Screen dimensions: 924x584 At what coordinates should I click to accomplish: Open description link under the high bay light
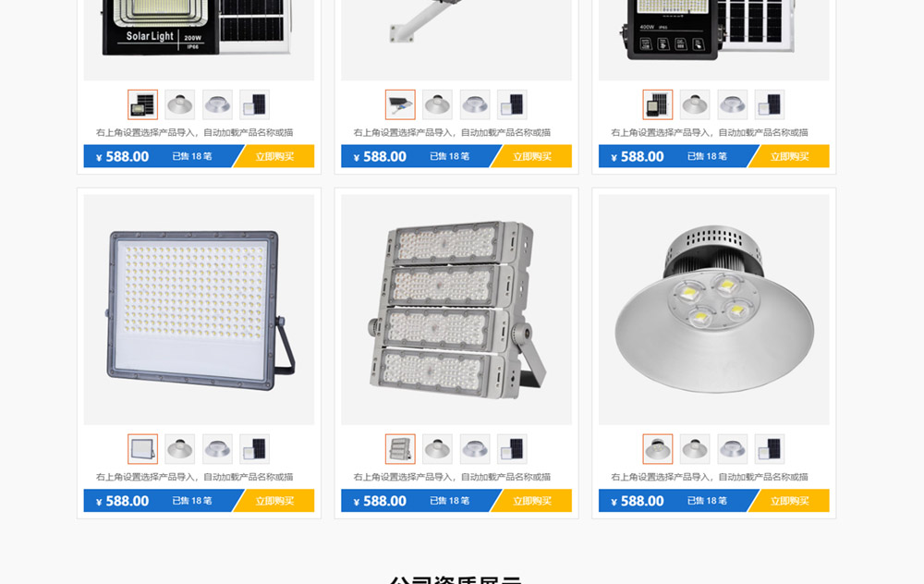tap(710, 477)
